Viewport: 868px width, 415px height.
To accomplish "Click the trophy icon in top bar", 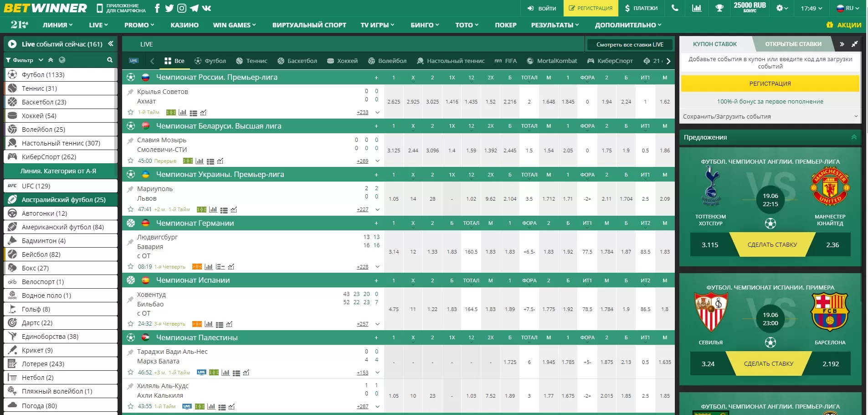I will (719, 8).
